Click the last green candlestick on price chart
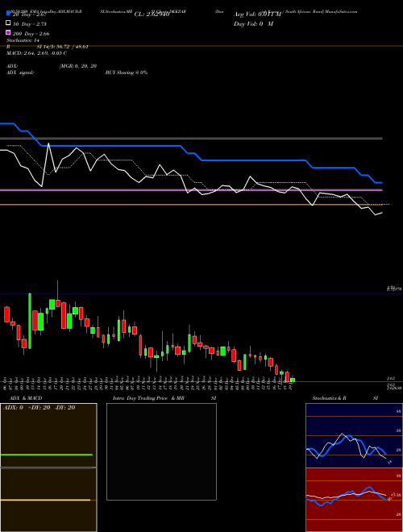Screen dimensions: 403x532 (293, 380)
